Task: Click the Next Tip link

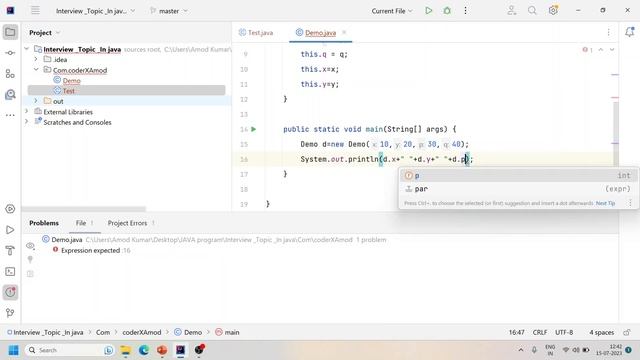Action: tap(605, 203)
